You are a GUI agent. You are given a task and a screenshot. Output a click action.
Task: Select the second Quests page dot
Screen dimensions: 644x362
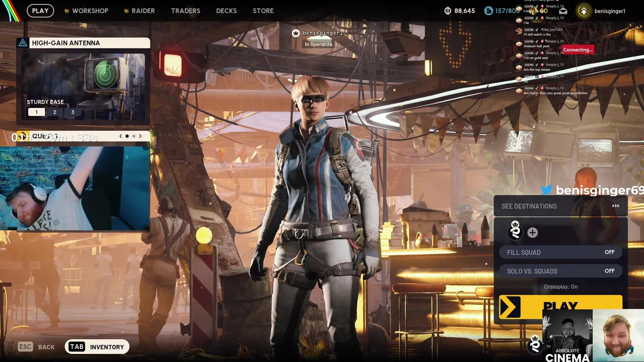click(x=133, y=136)
